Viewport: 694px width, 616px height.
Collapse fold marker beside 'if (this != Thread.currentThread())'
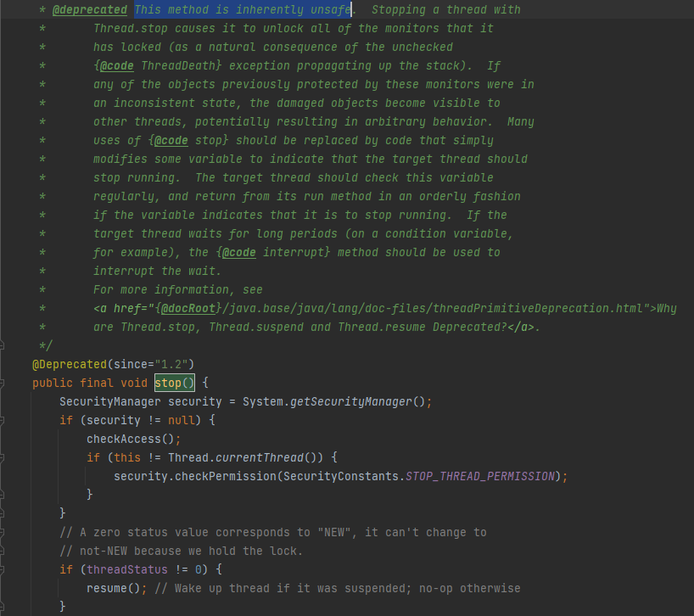coord(2,457)
